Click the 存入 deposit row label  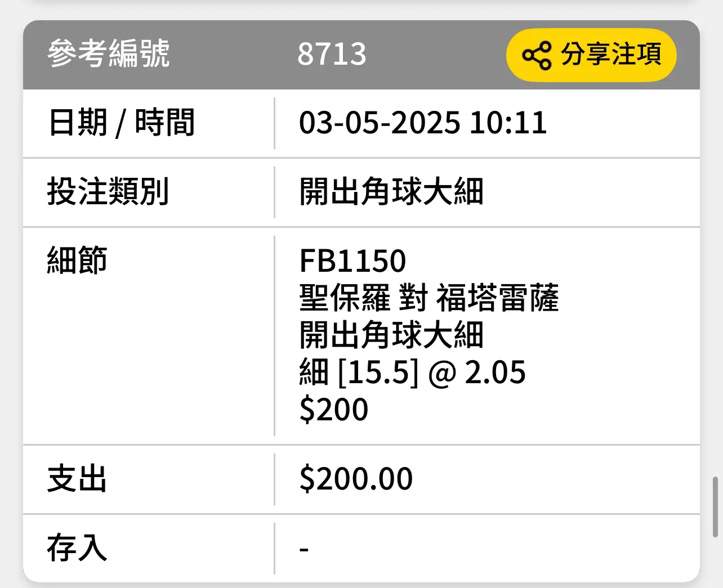point(77,548)
